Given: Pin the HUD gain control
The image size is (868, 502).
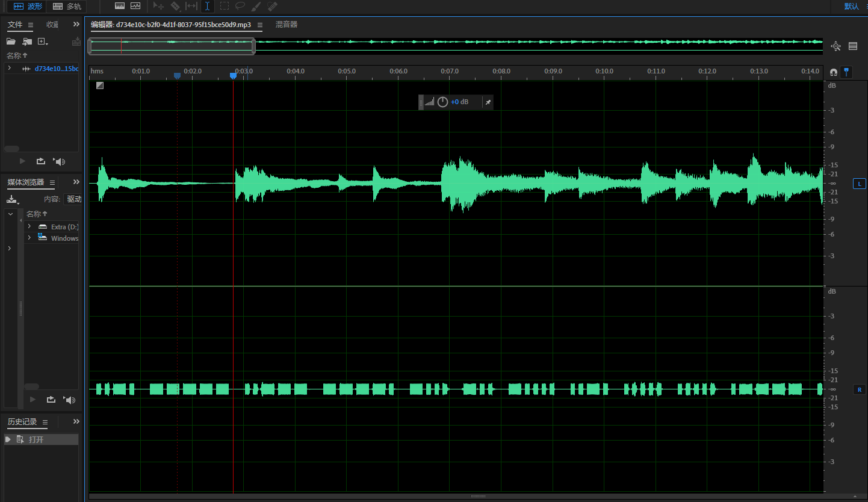Looking at the screenshot, I should coord(488,102).
